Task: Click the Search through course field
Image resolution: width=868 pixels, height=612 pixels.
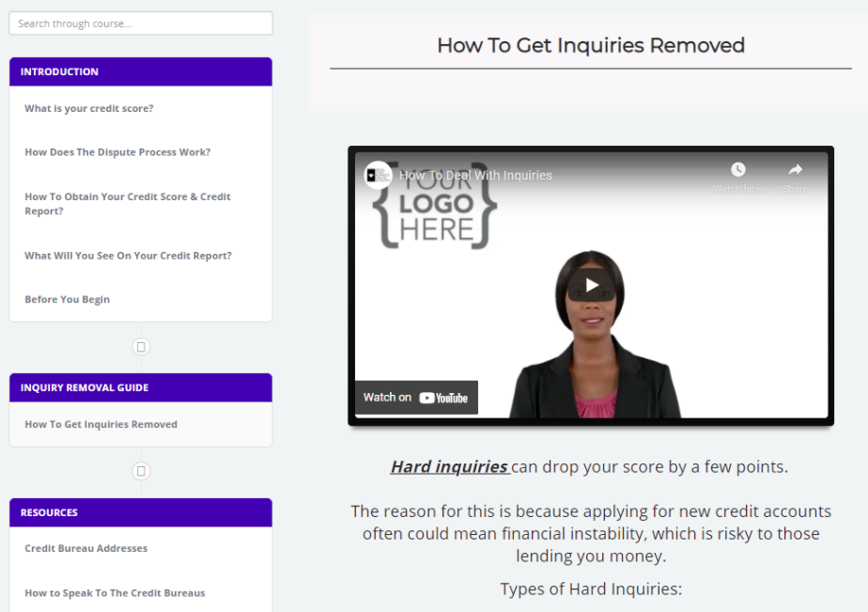Action: 141,24
